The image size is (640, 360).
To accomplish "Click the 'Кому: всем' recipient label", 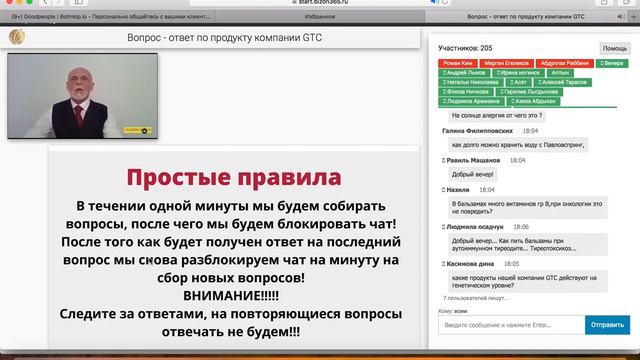I will click(x=453, y=311).
